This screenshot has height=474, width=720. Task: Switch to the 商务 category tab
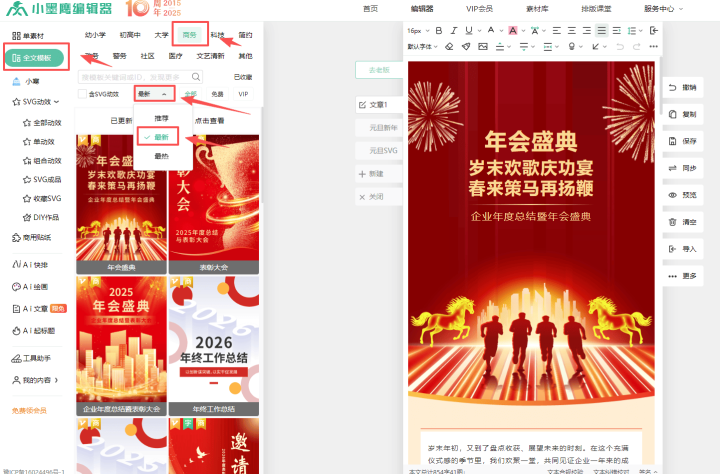pos(190,34)
